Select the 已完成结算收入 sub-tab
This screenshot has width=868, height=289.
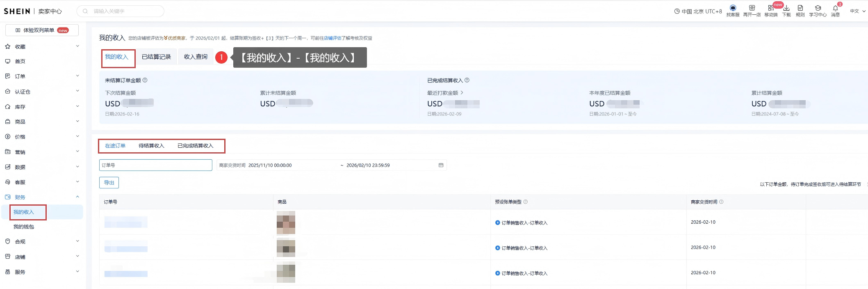(x=196, y=146)
